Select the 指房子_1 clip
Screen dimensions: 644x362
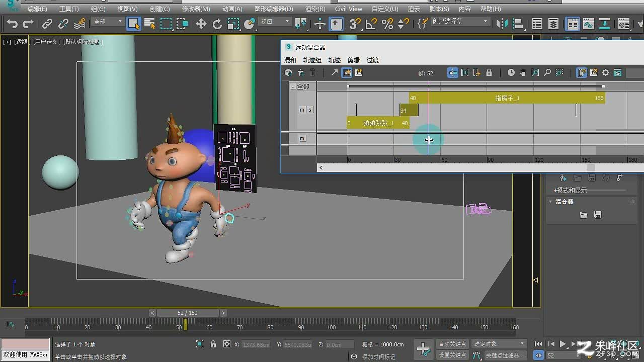pyautogui.click(x=507, y=98)
